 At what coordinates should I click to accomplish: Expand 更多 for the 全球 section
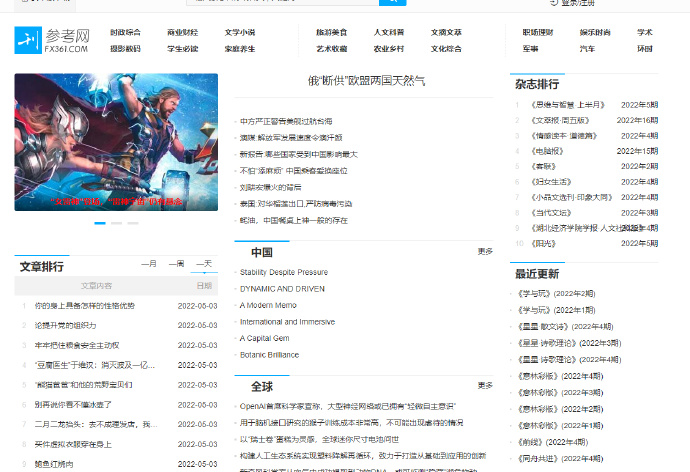click(485, 385)
